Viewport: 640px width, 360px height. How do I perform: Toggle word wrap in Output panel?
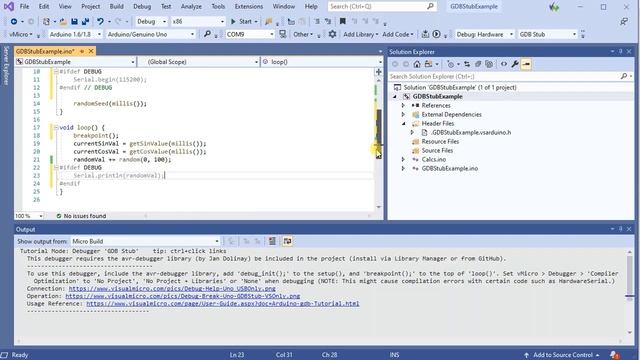point(287,241)
